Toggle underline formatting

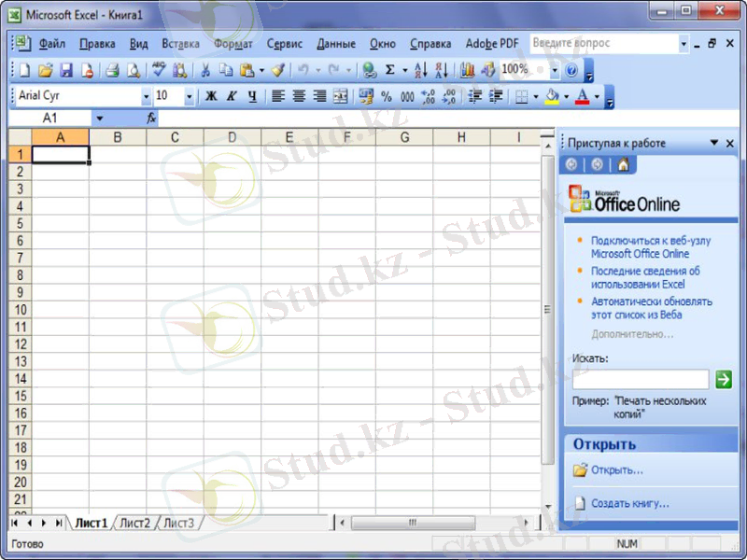[251, 95]
